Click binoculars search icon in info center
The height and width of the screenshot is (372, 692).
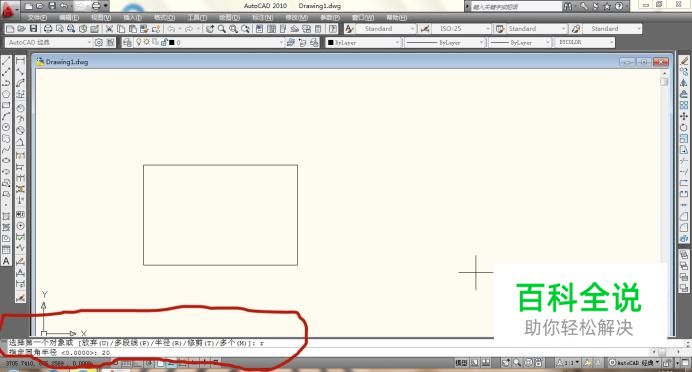(x=568, y=6)
